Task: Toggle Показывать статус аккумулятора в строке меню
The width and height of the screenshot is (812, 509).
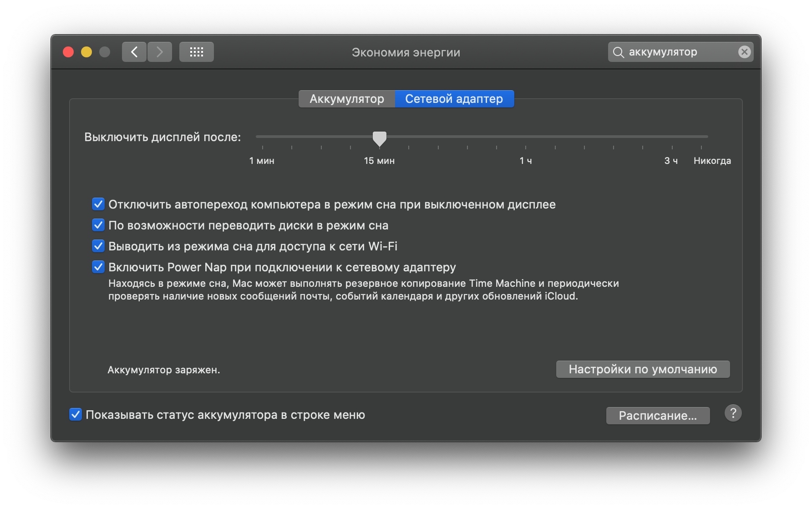Action: coord(76,414)
